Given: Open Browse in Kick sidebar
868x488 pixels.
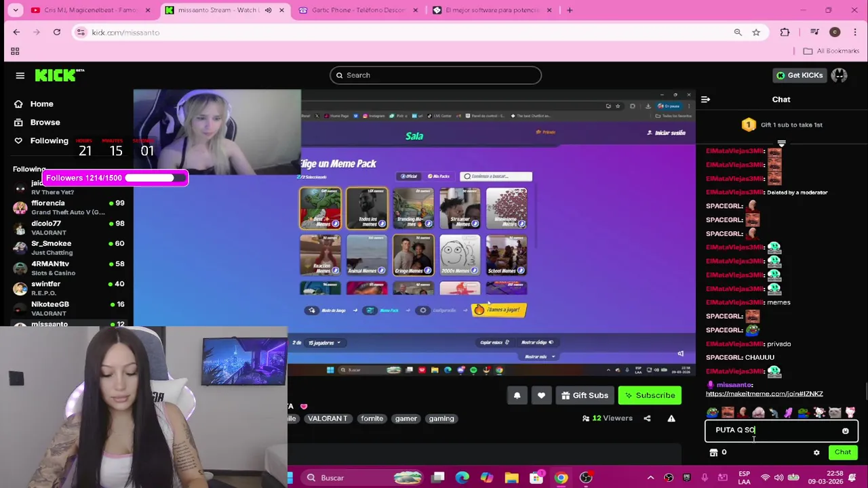Looking at the screenshot, I should [x=45, y=122].
